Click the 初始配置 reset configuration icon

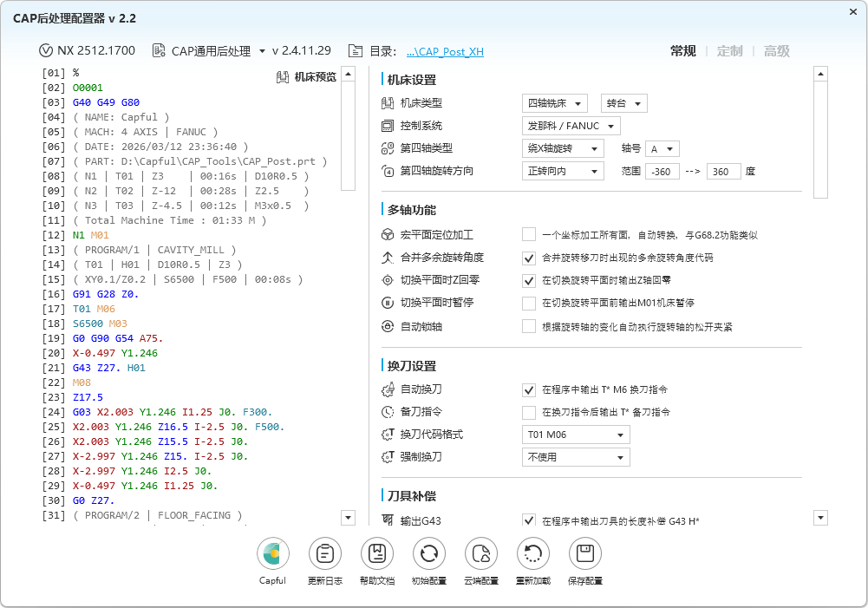coord(428,553)
